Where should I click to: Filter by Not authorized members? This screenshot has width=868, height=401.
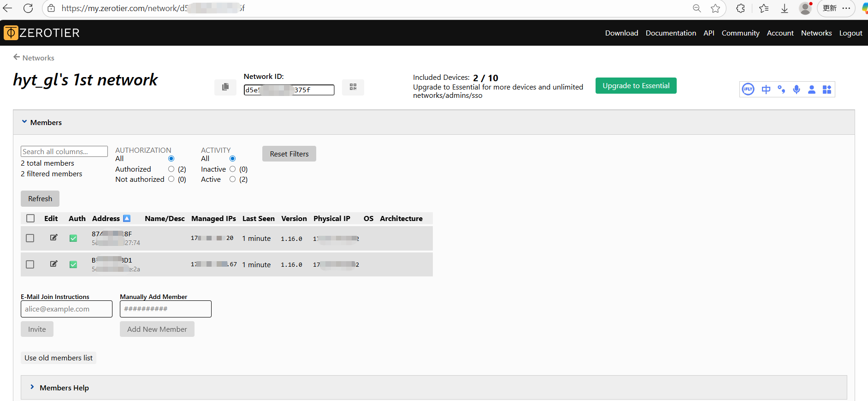click(x=171, y=179)
